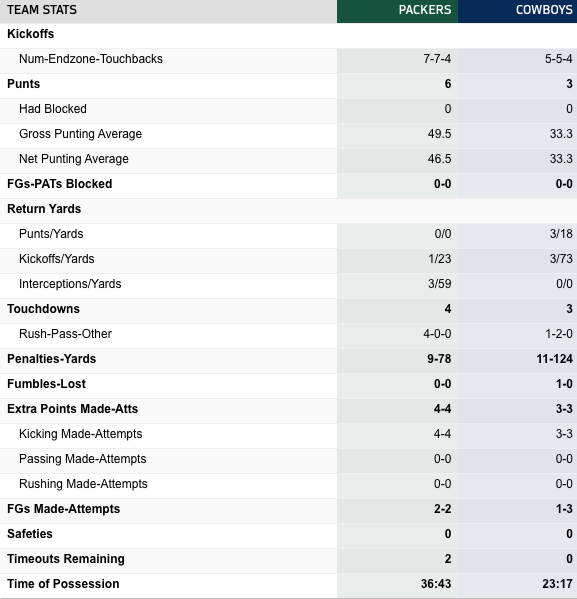Click the Cowboys Penalties-Yards value 11-124
This screenshot has height=599, width=577.
[554, 359]
